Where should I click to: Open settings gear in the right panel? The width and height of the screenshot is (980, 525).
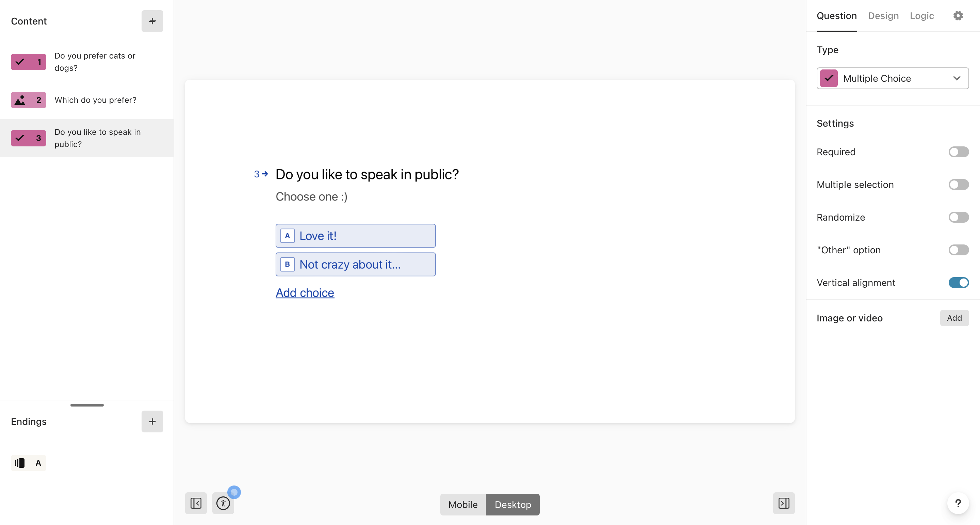(958, 16)
